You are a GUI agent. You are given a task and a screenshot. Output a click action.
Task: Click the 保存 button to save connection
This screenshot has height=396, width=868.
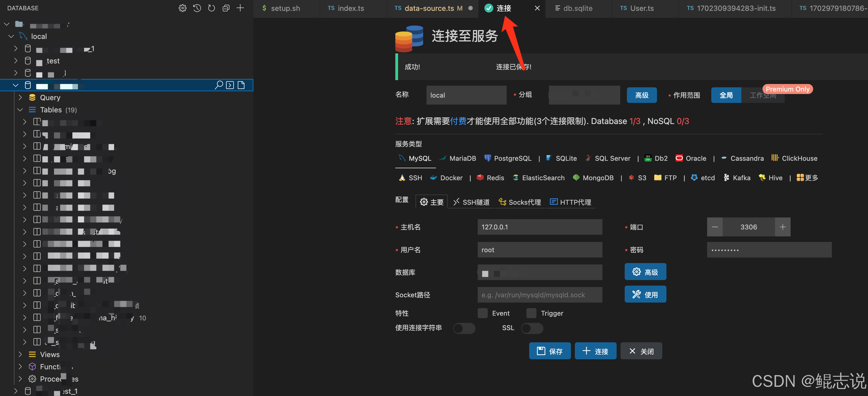550,351
